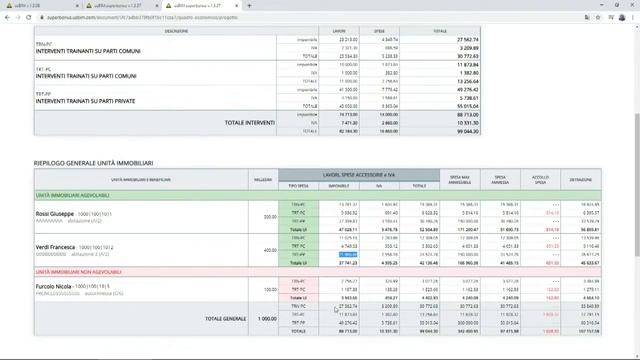Click Furcolo's Totale UI imponibile 3 943.66
Screen dimensions: 640x360
click(349, 298)
